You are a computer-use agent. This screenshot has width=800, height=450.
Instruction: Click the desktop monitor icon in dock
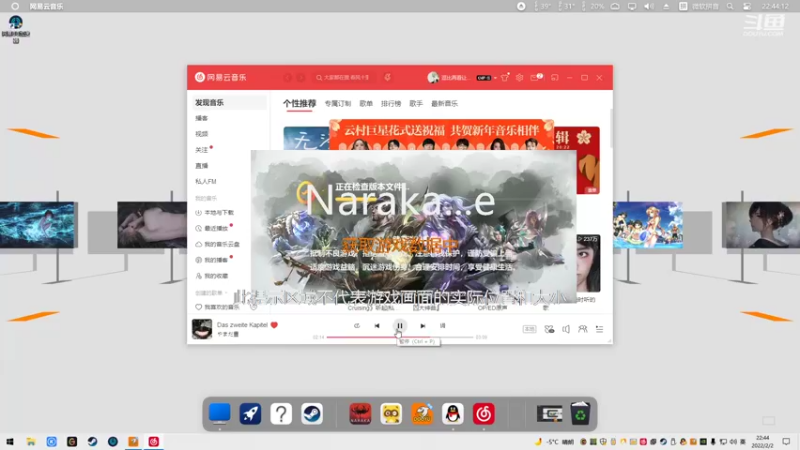[x=219, y=413]
